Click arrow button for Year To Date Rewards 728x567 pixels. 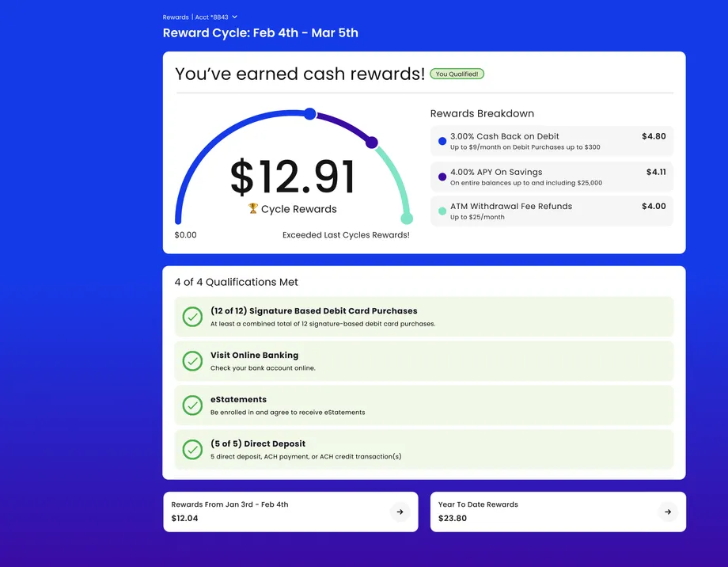click(668, 512)
